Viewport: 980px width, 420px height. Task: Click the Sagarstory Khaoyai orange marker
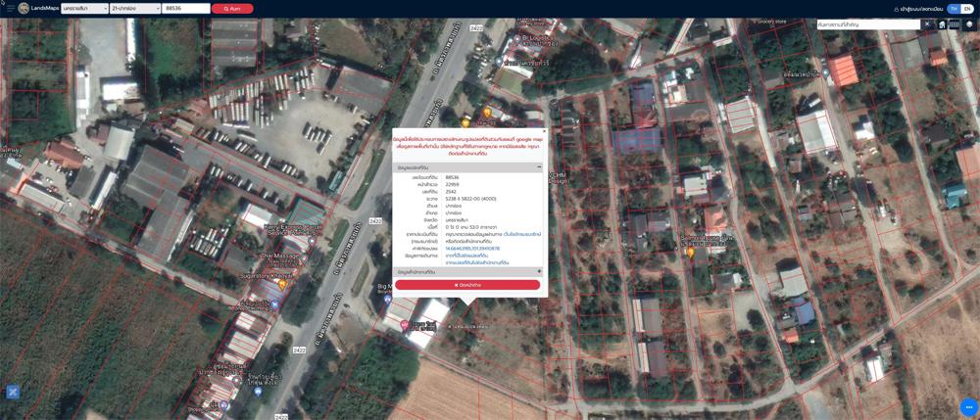tap(282, 284)
